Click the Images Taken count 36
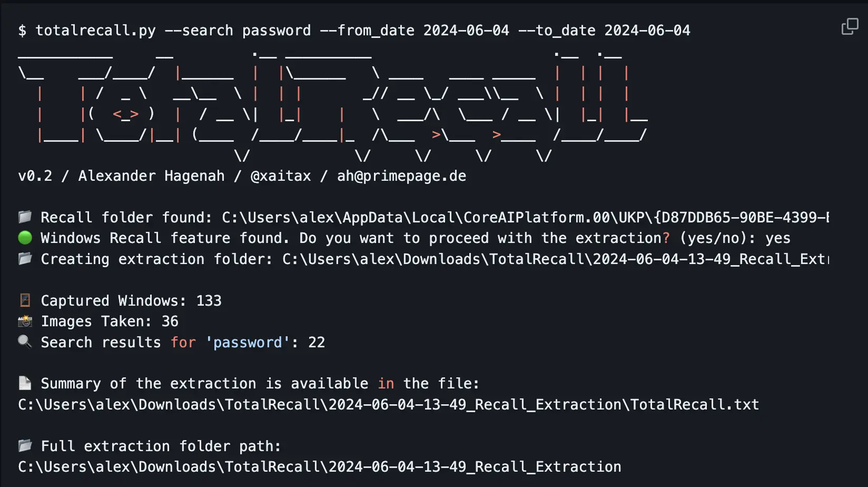868x487 pixels. pyautogui.click(x=170, y=322)
